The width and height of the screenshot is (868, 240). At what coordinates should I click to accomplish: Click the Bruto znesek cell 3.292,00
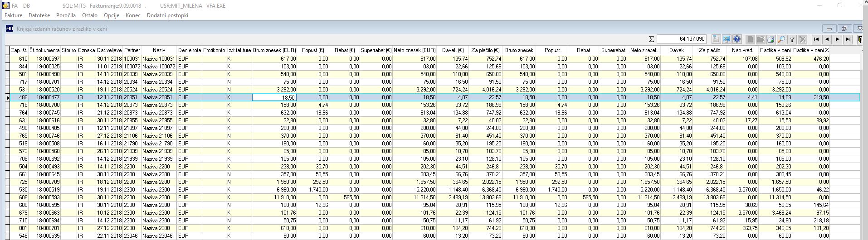[x=275, y=90]
